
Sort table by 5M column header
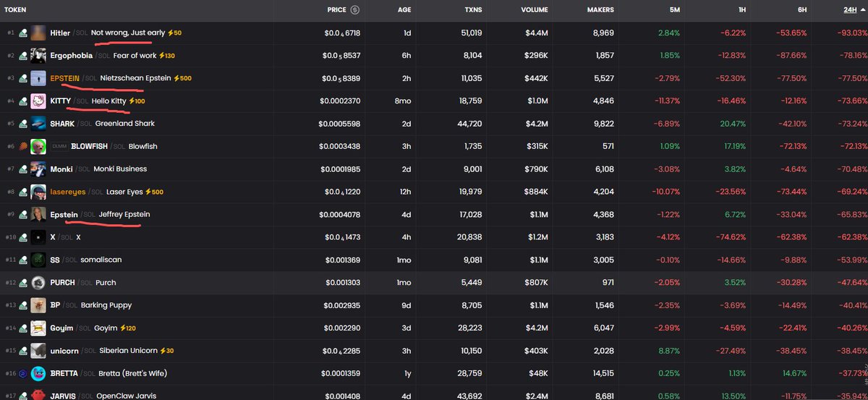676,10
